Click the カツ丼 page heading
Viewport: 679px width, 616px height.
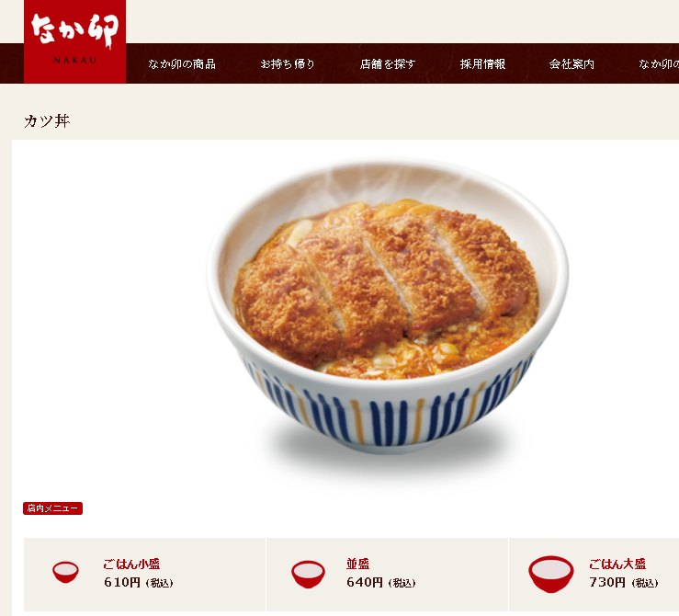click(x=47, y=120)
